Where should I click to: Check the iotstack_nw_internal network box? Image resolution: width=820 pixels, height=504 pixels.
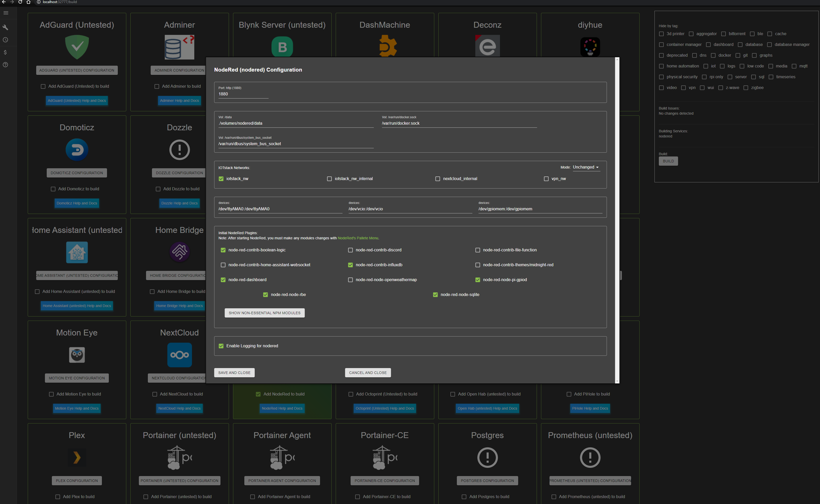(x=329, y=179)
